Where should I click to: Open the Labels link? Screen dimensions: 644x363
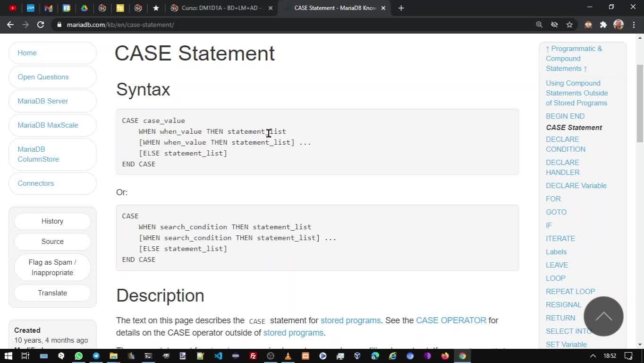tap(556, 252)
